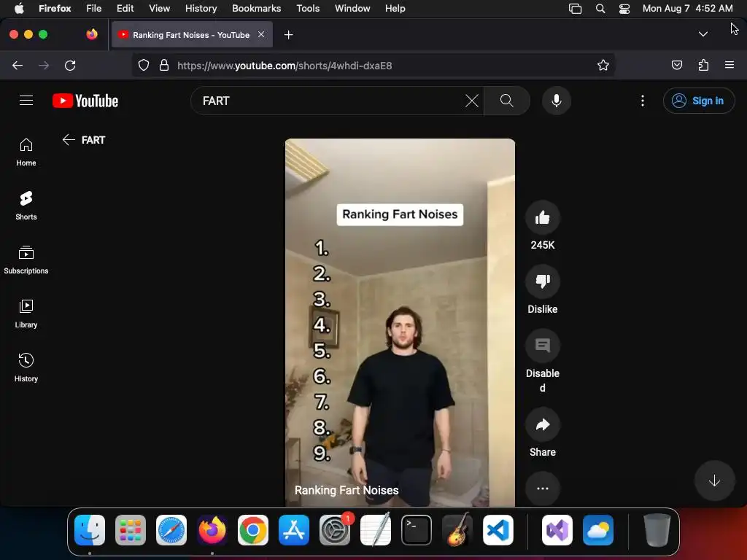The image size is (747, 560).
Task: Open Shorts in sidebar
Action: pos(26,206)
